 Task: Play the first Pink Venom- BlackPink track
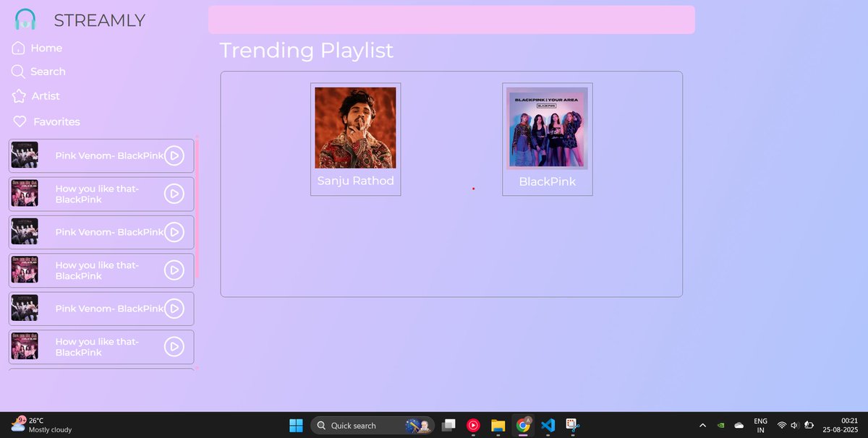pos(174,155)
